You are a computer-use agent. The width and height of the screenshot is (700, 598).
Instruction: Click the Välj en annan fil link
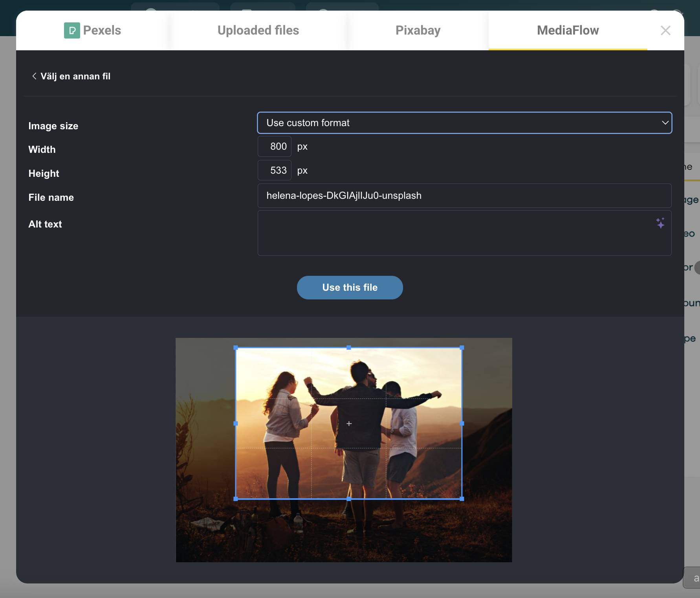(75, 76)
